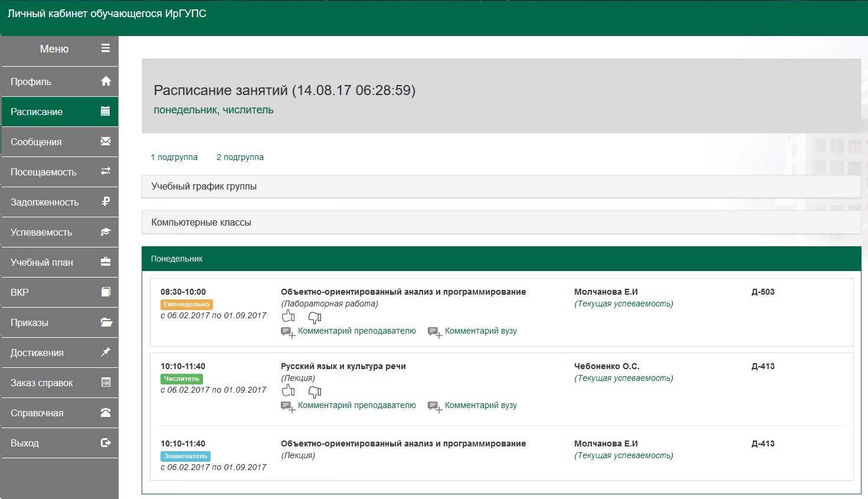Viewport: 868px width, 499px height.
Task: Click the pin icon beside Достижения
Action: click(x=106, y=352)
